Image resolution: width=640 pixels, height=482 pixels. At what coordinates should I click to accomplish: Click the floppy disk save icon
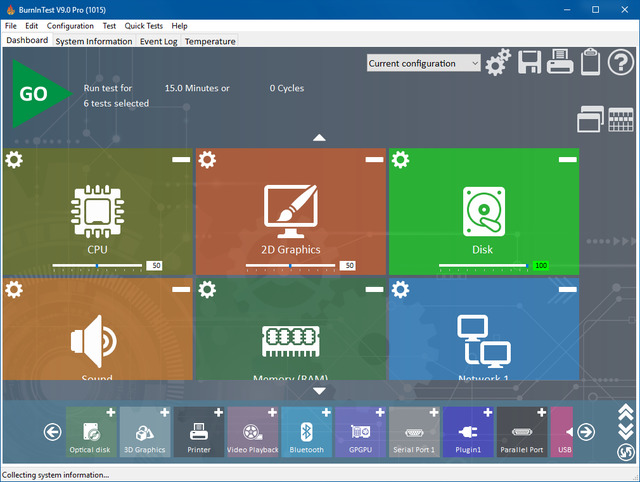coord(529,63)
